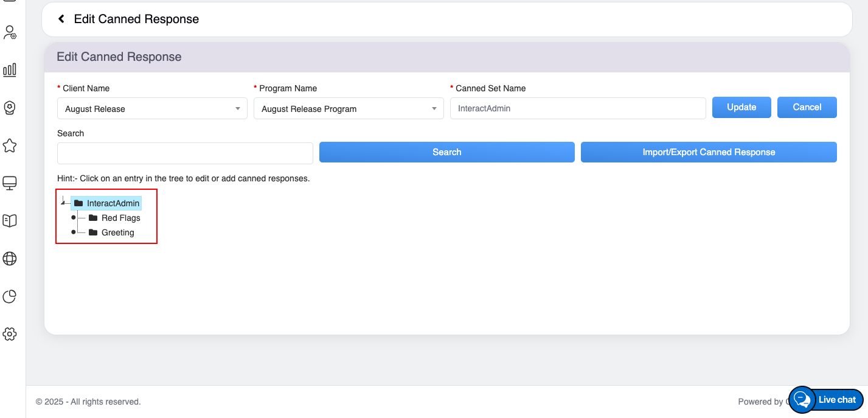Select the Greeting folder in tree
The width and height of the screenshot is (868, 418).
pos(117,232)
